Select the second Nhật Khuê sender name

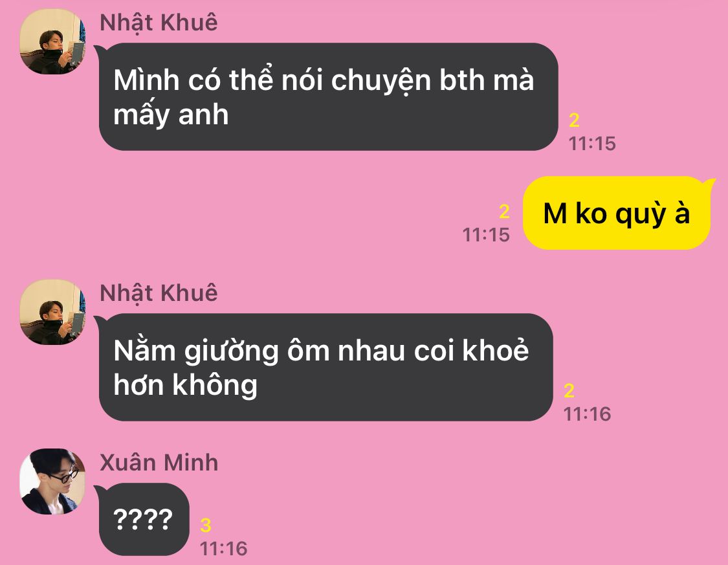pyautogui.click(x=159, y=294)
